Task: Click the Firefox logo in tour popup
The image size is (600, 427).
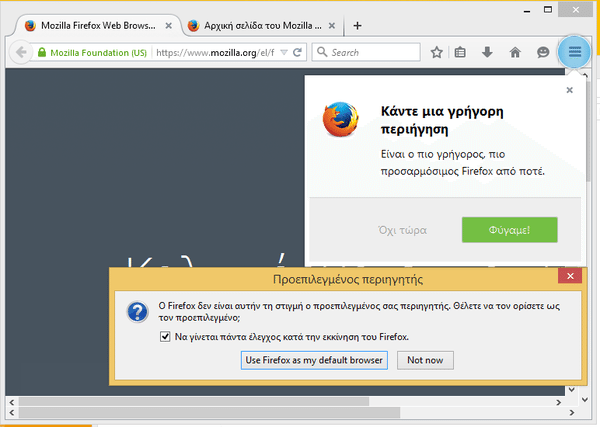Action: 341,119
